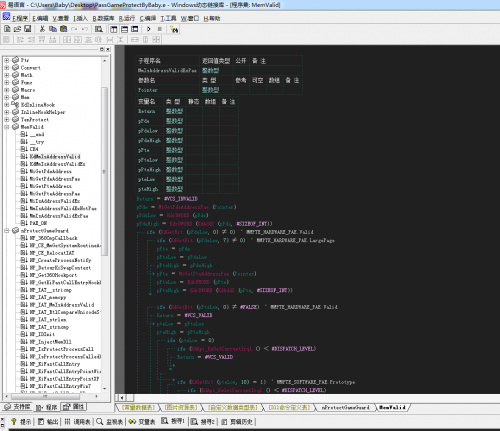Viewport: 500px width, 431px height.
Task: Click the first window layout icon
Action: coord(114,29)
